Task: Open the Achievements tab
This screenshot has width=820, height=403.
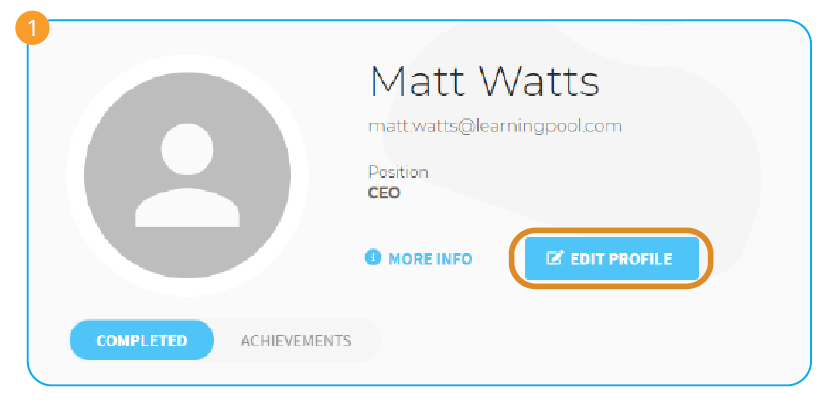Action: click(x=296, y=341)
